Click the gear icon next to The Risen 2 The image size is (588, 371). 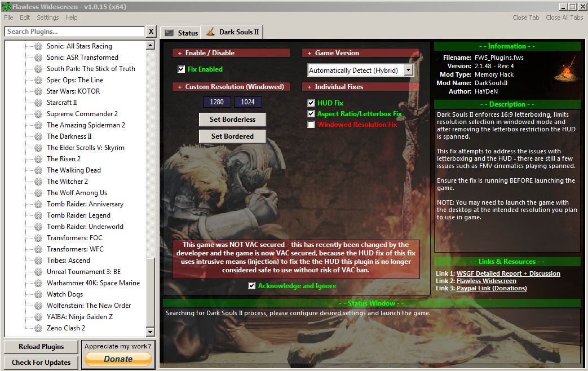[38, 159]
